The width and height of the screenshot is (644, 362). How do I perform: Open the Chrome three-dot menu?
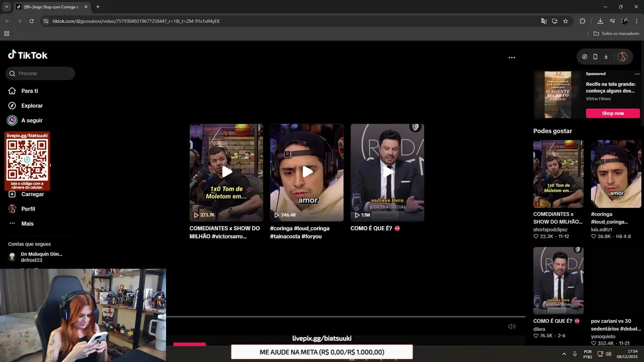point(636,21)
